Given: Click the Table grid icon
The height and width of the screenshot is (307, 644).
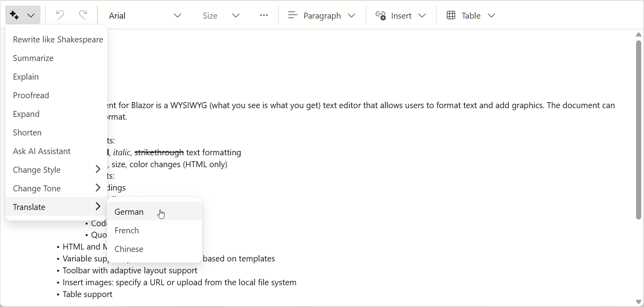Looking at the screenshot, I should click(451, 15).
